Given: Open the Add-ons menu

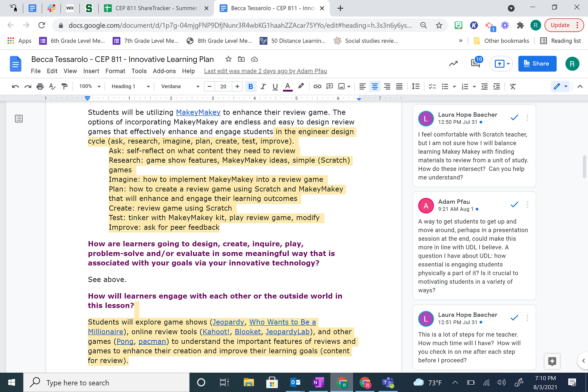Looking at the screenshot, I should click(x=164, y=71).
